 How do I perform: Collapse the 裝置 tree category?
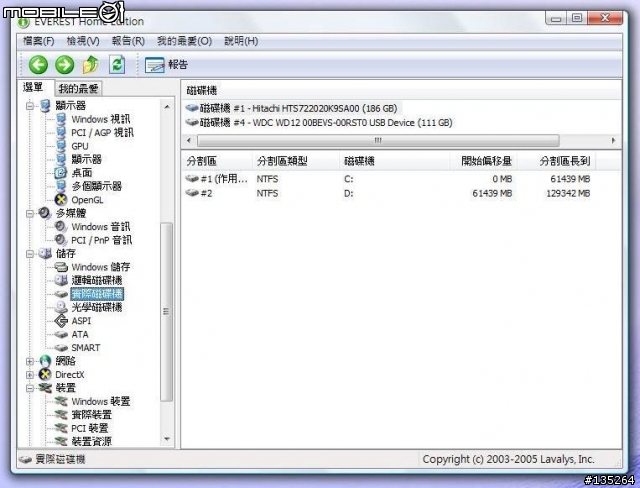[30, 388]
